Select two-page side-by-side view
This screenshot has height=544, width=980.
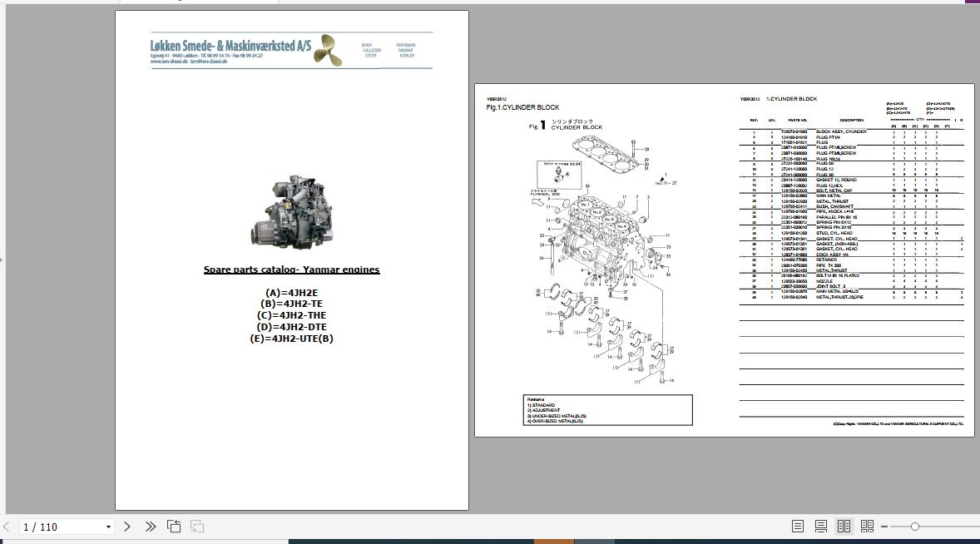point(844,527)
